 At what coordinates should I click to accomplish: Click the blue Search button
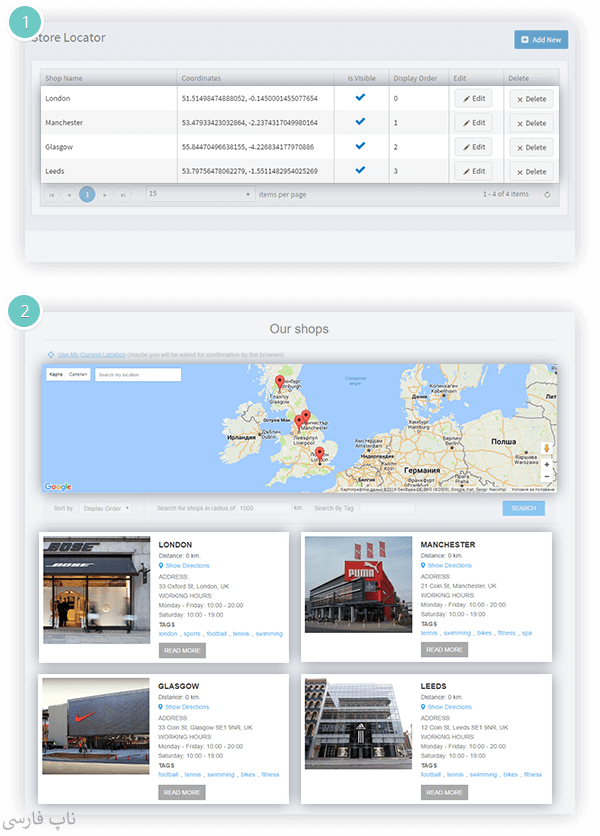point(523,508)
